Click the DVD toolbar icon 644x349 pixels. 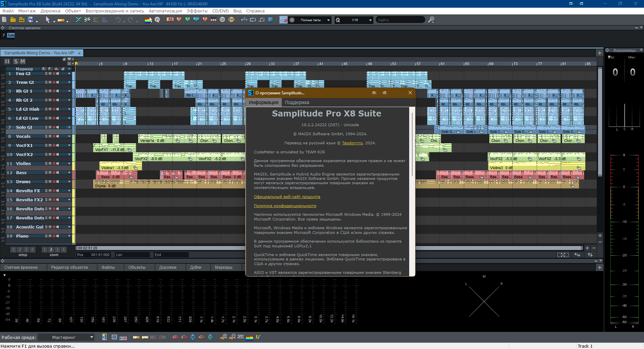[231, 20]
